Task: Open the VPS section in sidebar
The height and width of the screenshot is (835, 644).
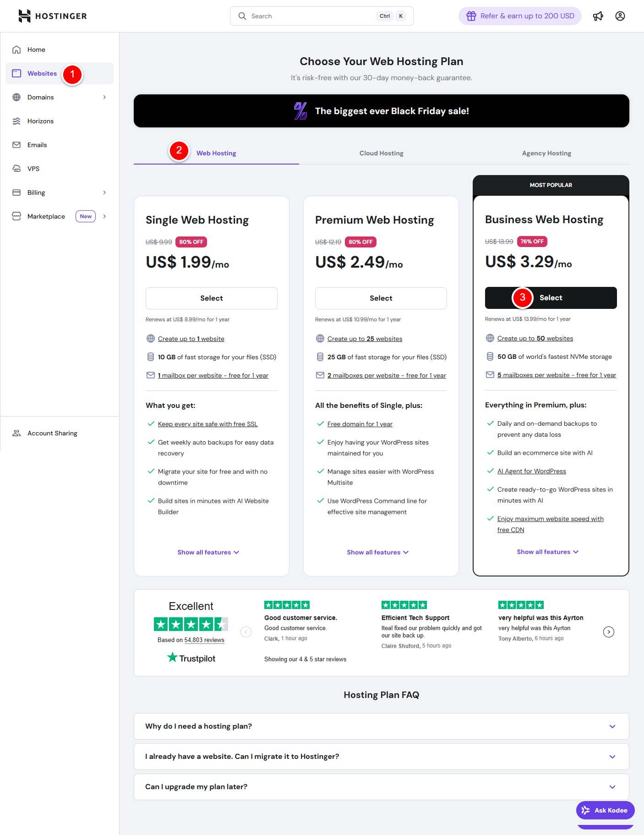Action: click(x=33, y=169)
